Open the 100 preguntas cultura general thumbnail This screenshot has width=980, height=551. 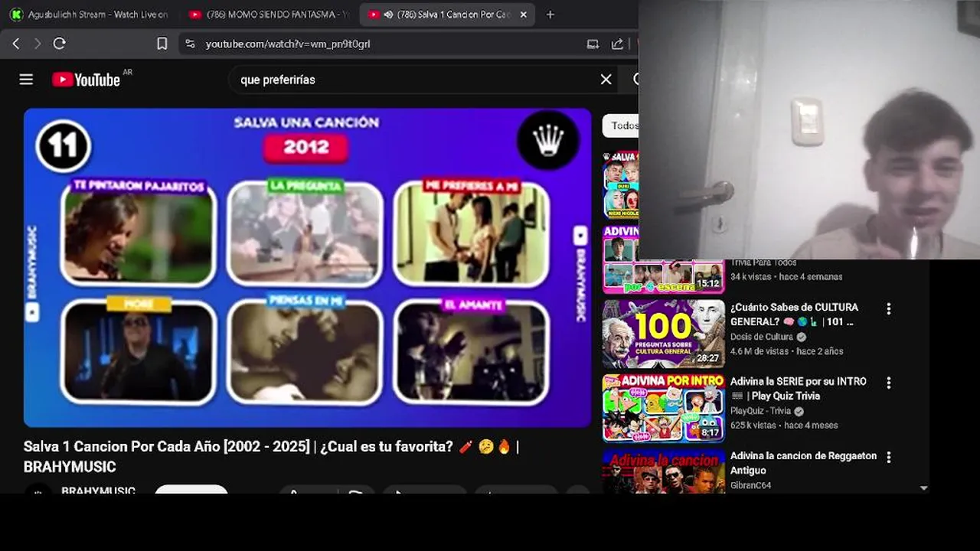click(x=663, y=334)
